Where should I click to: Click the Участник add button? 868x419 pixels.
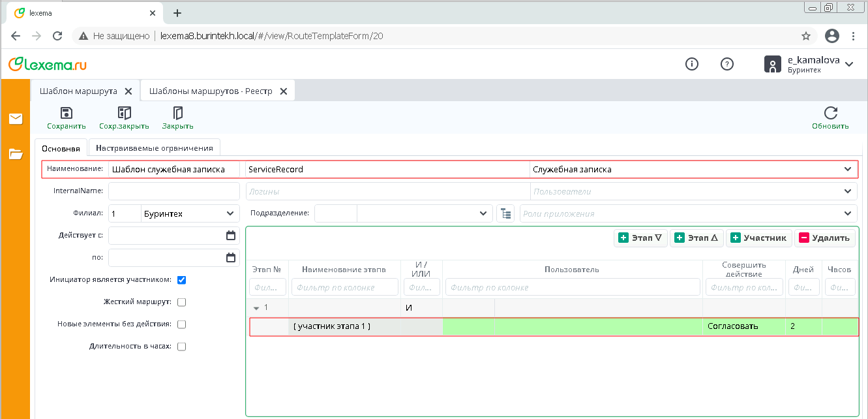point(759,238)
